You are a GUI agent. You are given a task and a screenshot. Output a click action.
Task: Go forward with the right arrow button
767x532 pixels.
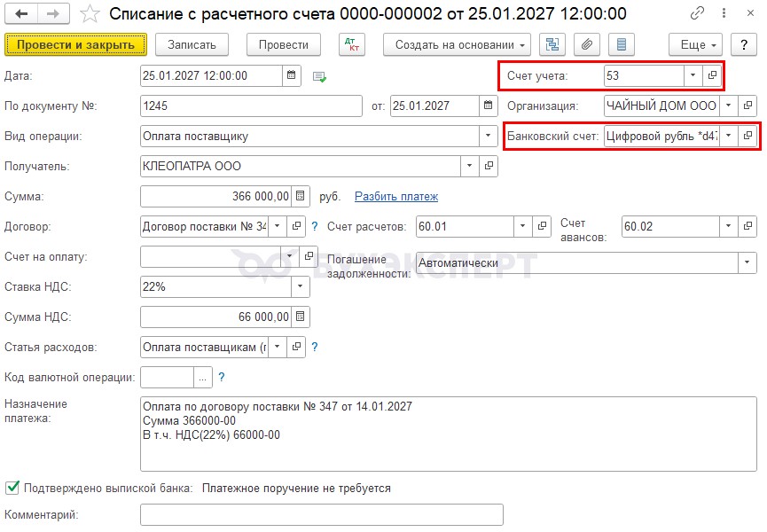click(53, 13)
